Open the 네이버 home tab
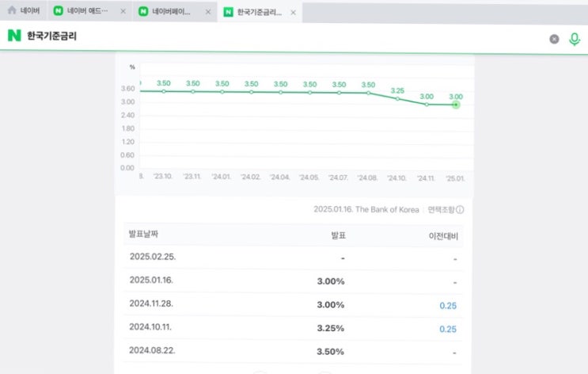The image size is (588, 374). (x=24, y=10)
